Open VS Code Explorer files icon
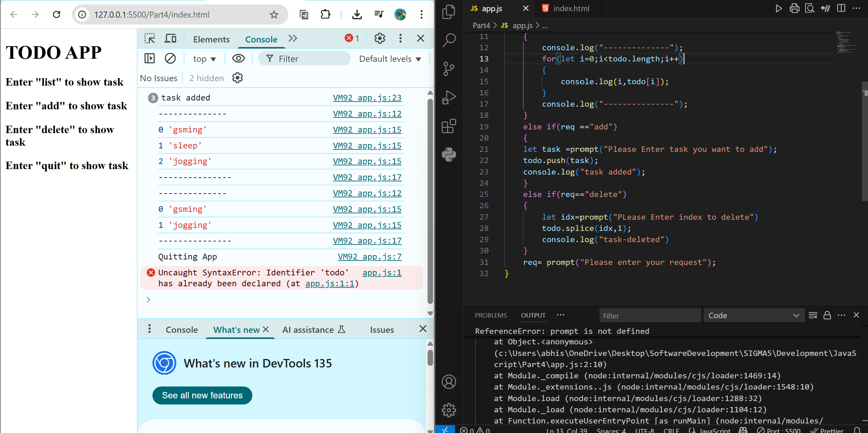868x433 pixels. [449, 12]
